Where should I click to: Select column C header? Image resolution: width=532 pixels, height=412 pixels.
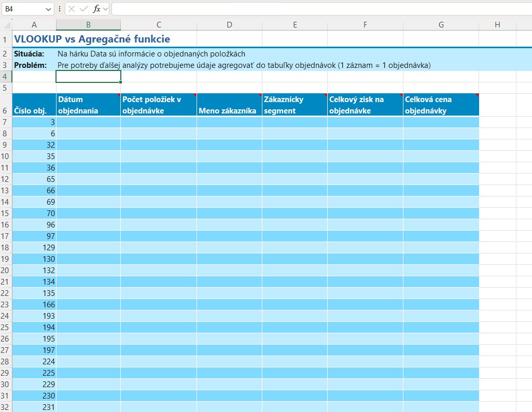159,25
